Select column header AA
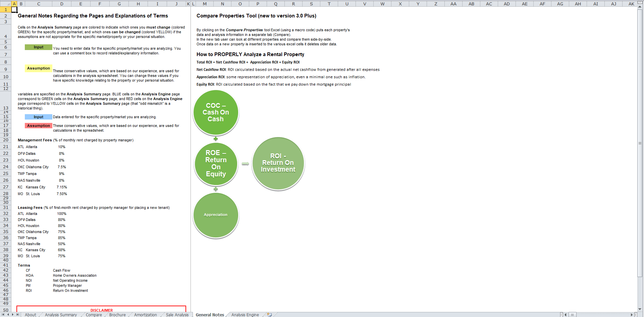This screenshot has width=644, height=317. pos(453,4)
